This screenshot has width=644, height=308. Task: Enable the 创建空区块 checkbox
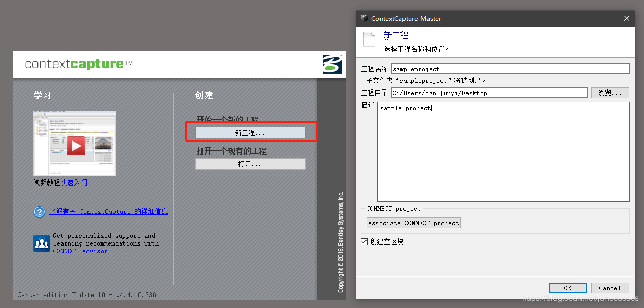click(x=364, y=241)
